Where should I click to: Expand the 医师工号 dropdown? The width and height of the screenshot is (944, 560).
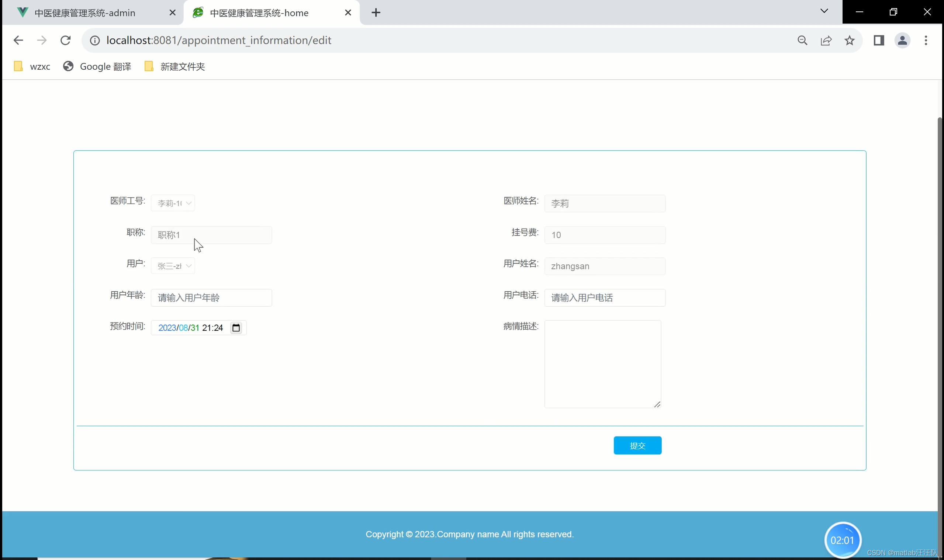tap(173, 204)
